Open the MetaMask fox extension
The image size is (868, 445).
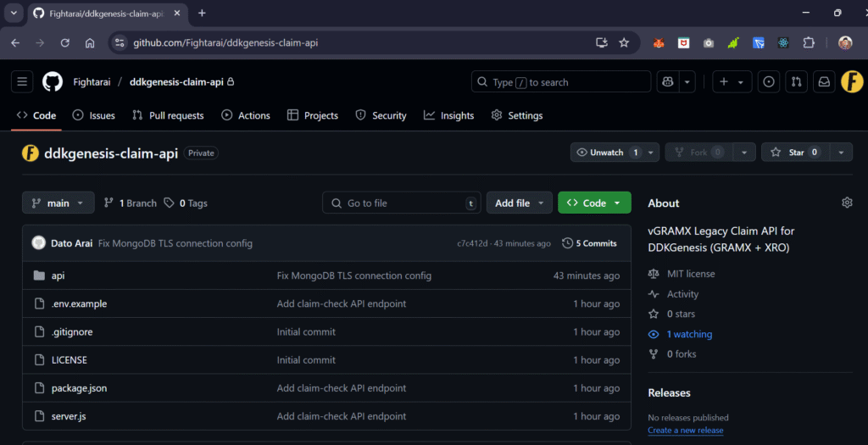(658, 42)
